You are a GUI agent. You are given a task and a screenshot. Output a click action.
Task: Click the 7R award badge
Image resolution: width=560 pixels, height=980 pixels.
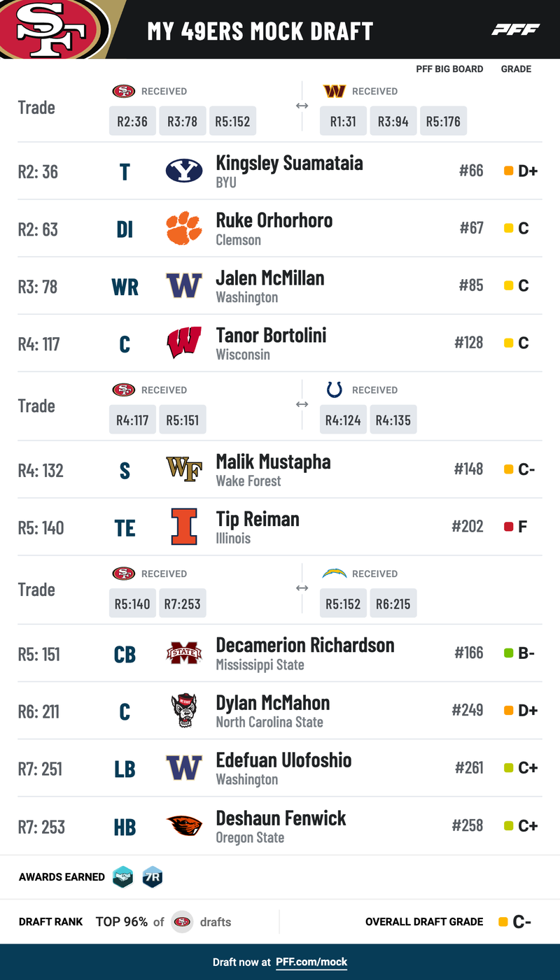(x=152, y=877)
